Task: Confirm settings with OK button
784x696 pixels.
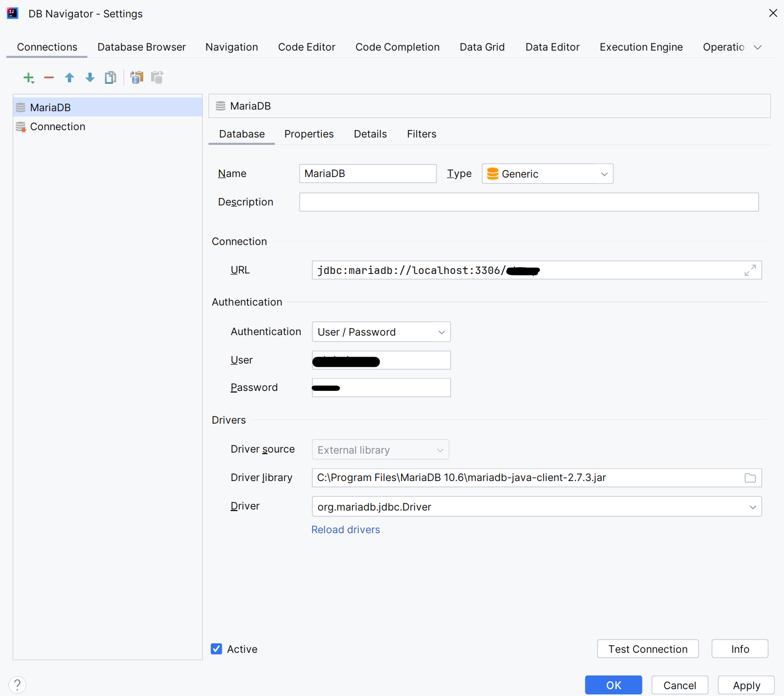Action: coord(613,685)
